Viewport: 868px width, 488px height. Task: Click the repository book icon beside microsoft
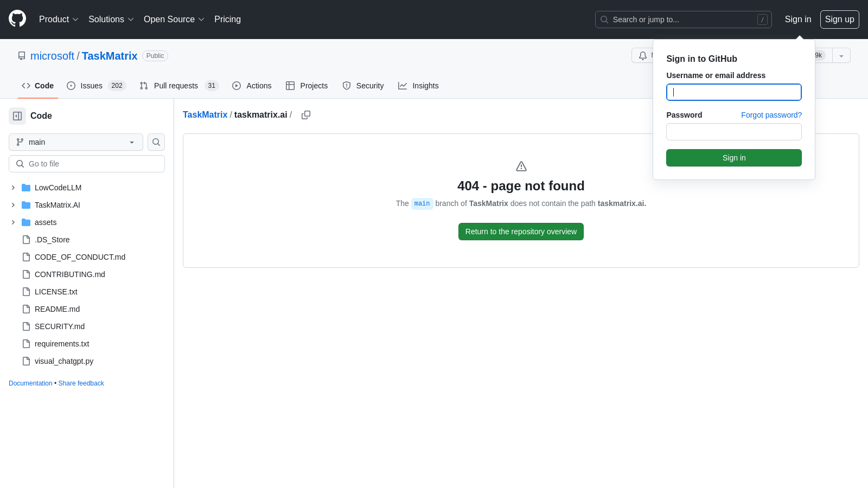pos(22,55)
